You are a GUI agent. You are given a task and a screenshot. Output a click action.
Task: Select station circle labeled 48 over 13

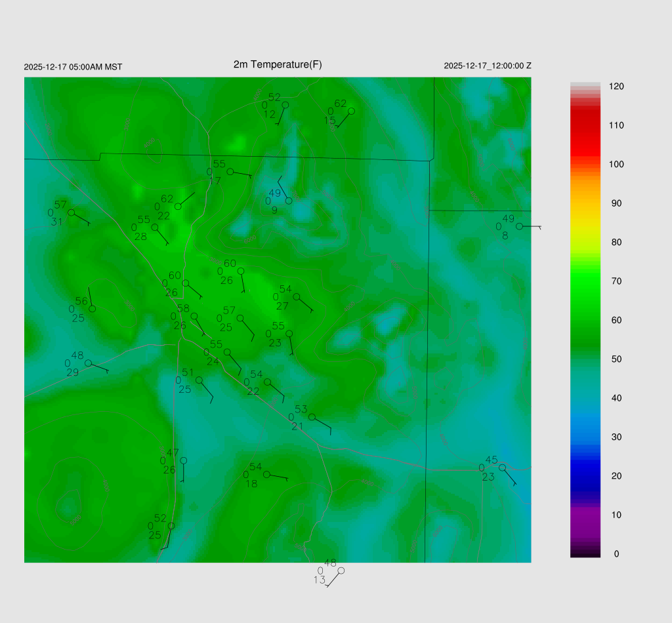pos(341,571)
